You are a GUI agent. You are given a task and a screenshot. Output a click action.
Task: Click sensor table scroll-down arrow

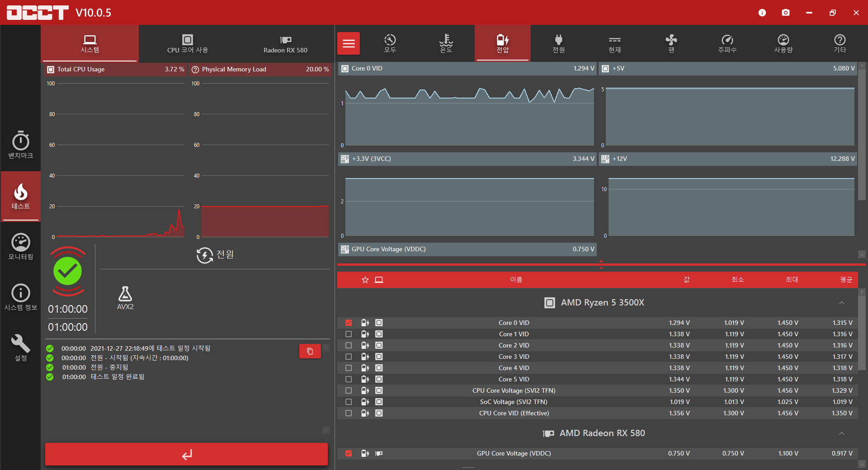click(x=862, y=464)
